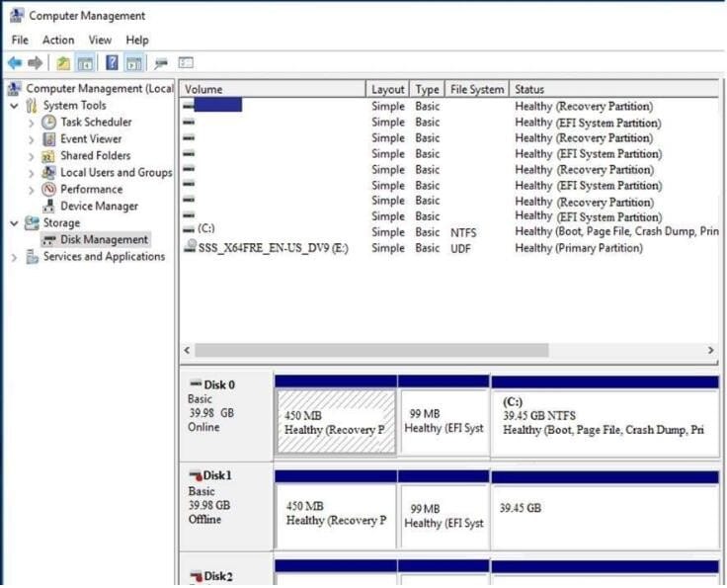Click the Back arrow toolbar icon
Viewport: 727px width, 588px height.
coord(15,63)
